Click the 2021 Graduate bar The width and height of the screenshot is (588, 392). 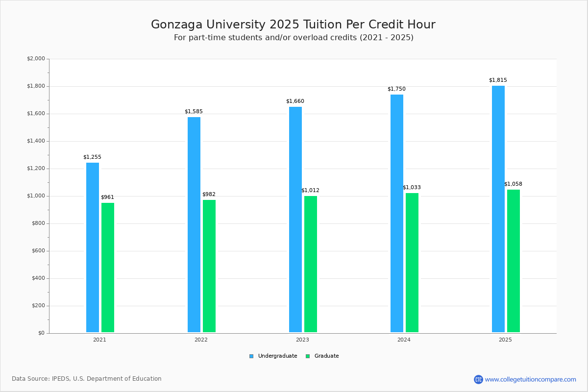pos(108,268)
